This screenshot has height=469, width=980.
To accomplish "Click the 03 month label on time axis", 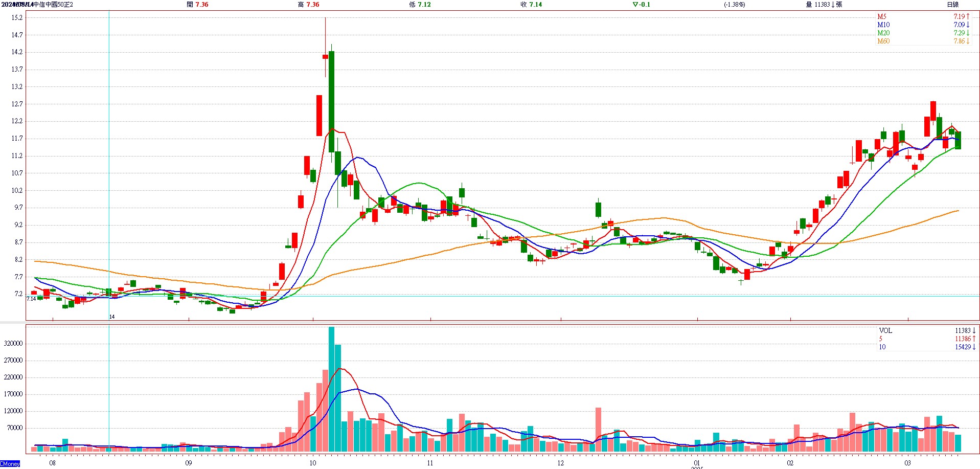I will (907, 463).
